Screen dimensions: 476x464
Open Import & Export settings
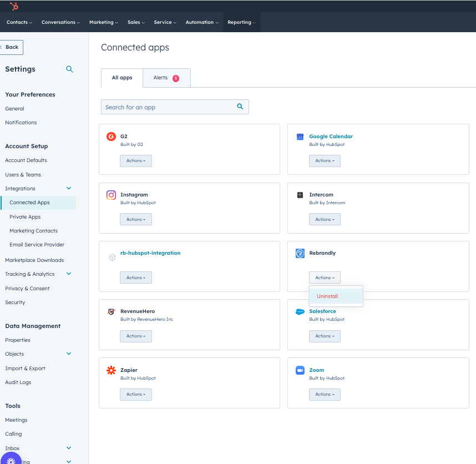25,369
